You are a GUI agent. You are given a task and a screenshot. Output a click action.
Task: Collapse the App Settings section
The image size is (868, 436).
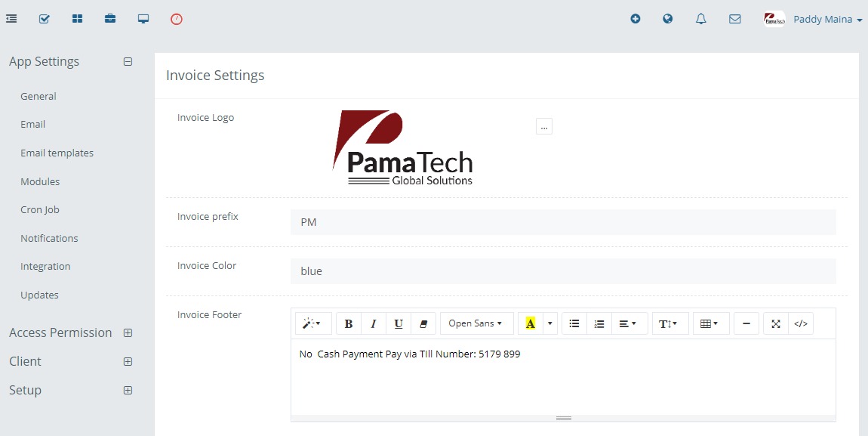click(x=128, y=61)
